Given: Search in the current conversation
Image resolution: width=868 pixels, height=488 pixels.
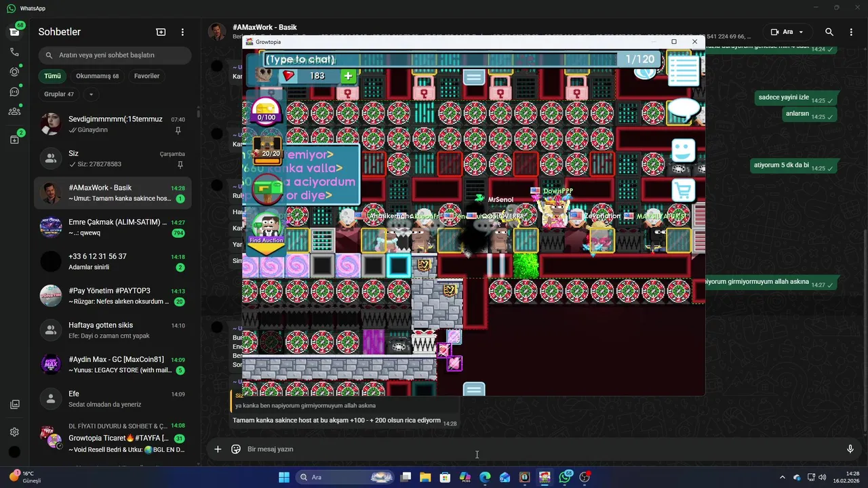Looking at the screenshot, I should tap(829, 32).
